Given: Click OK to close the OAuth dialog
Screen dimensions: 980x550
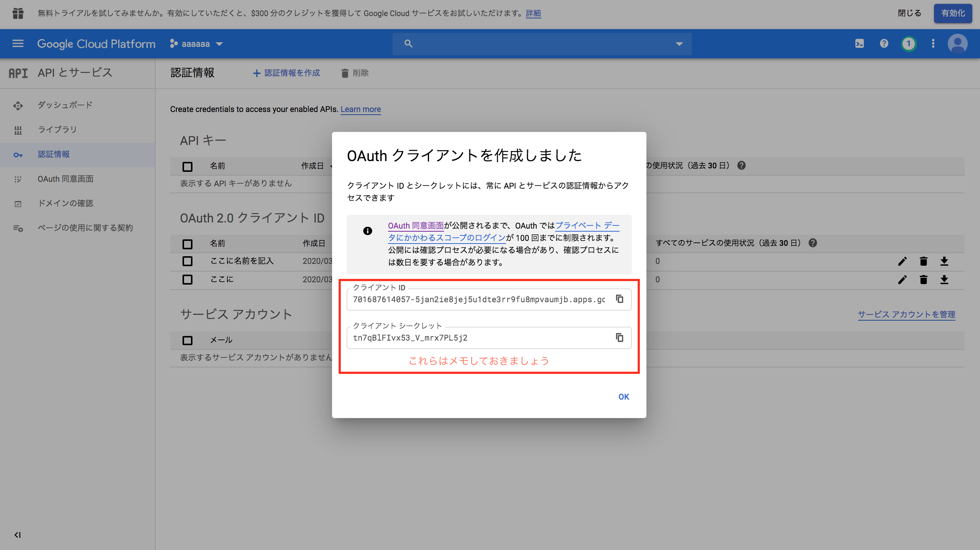Looking at the screenshot, I should pos(624,397).
